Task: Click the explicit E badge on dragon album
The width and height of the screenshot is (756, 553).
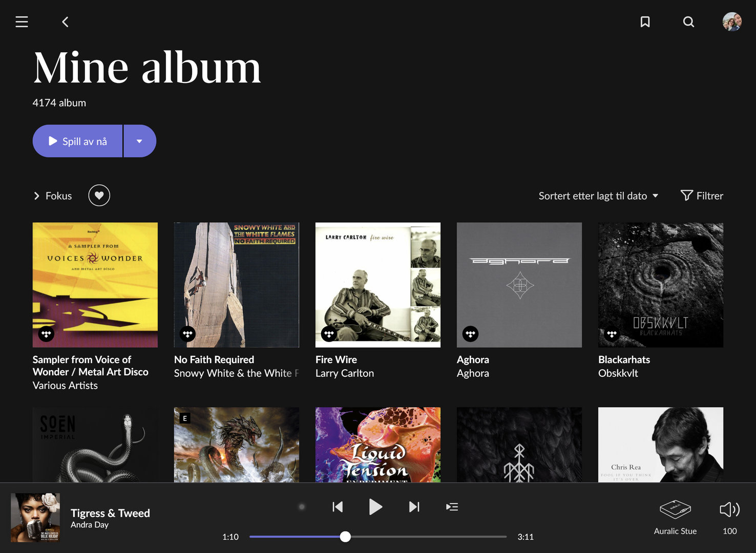Action: [x=185, y=418]
